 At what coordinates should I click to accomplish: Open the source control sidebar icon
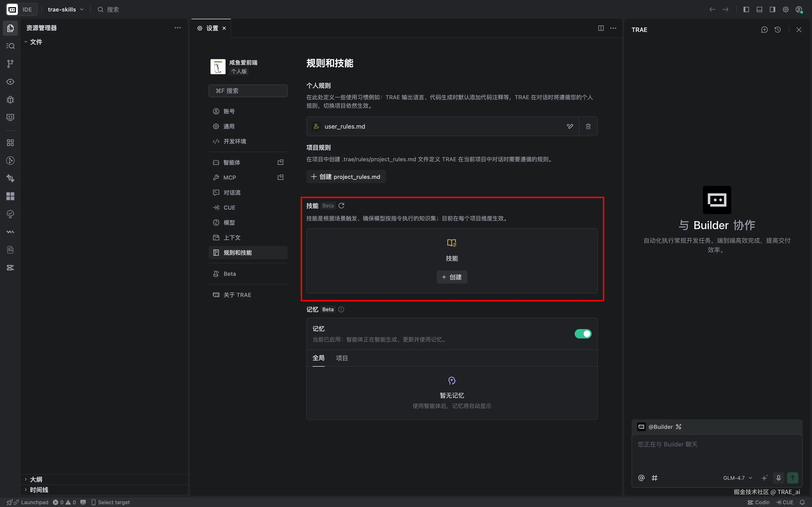click(x=10, y=64)
